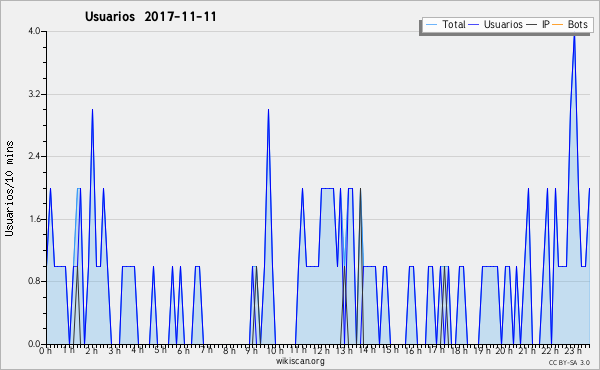Click the CC BY-SA 3.0 license text
This screenshot has width=600, height=370.
click(x=569, y=362)
